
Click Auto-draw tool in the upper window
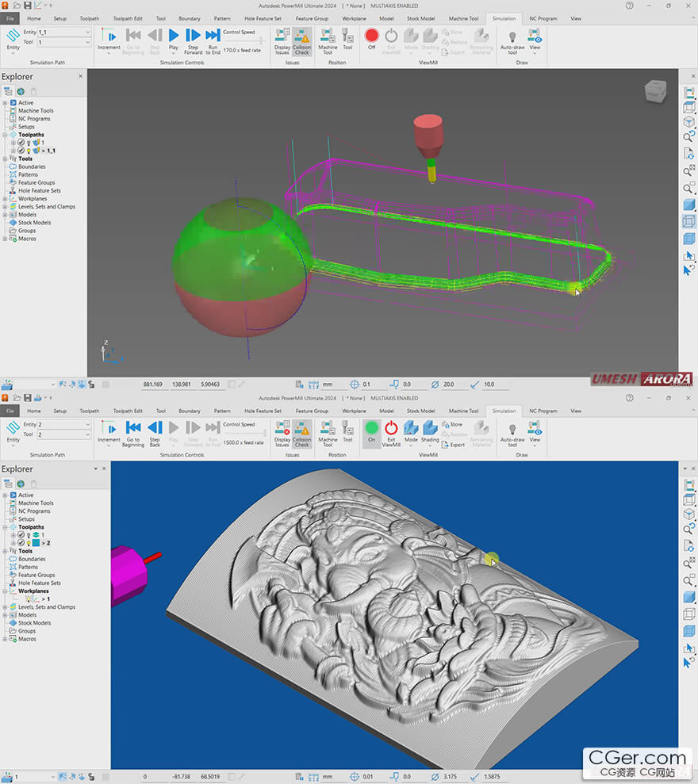point(512,42)
